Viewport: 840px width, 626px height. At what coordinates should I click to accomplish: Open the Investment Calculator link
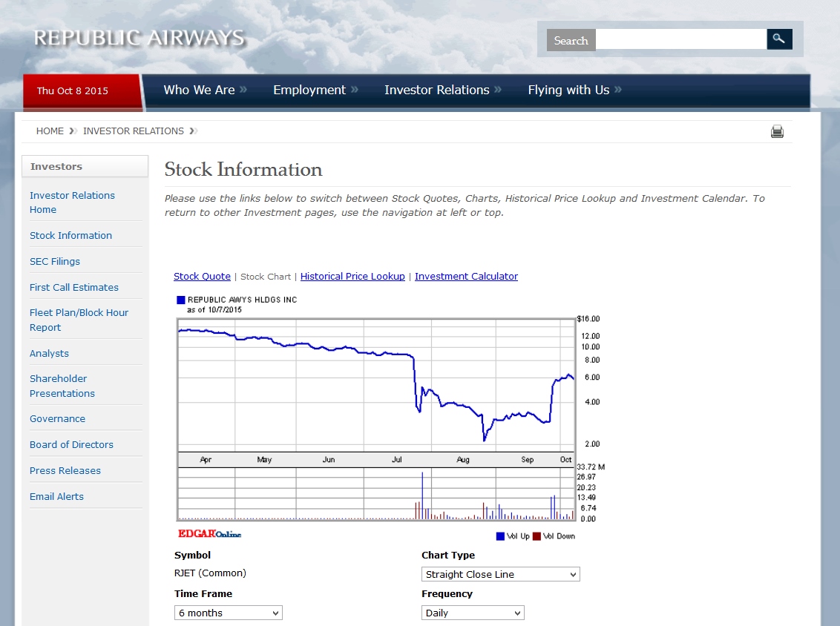(466, 276)
